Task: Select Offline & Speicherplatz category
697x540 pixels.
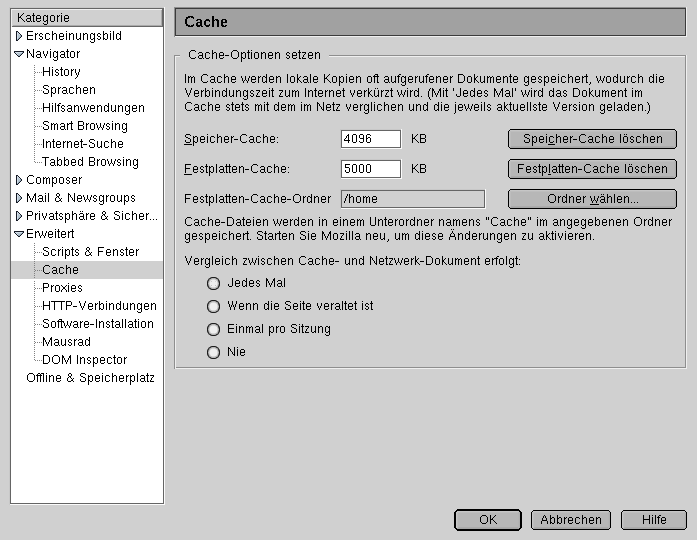Action: 90,378
